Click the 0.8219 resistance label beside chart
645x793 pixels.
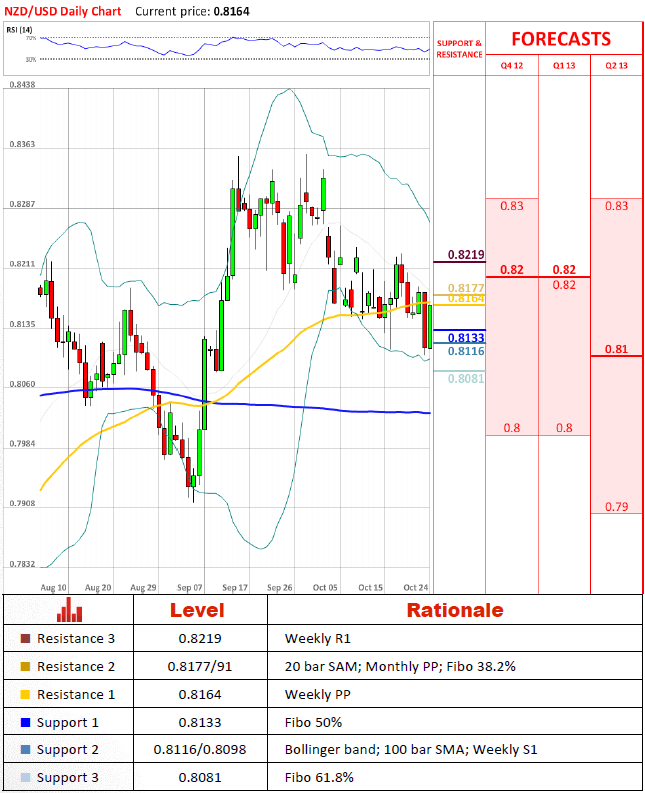coord(466,255)
